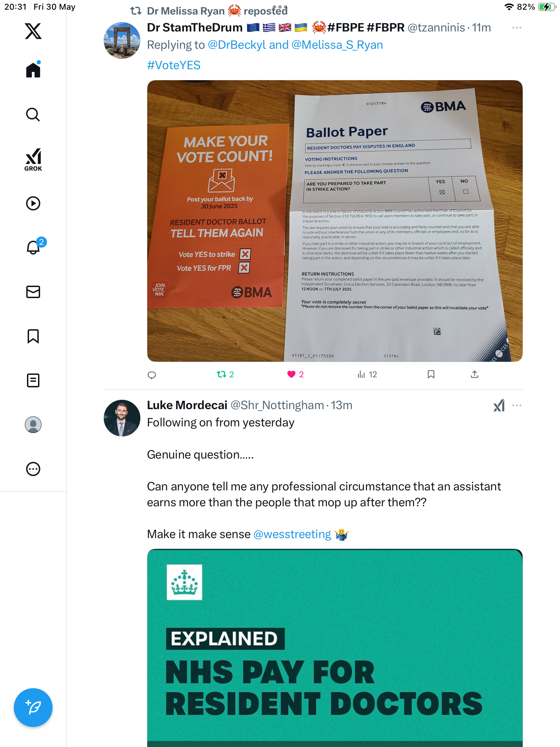Image resolution: width=560 pixels, height=747 pixels.
Task: Open the Search magnifier in sidebar
Action: (33, 114)
